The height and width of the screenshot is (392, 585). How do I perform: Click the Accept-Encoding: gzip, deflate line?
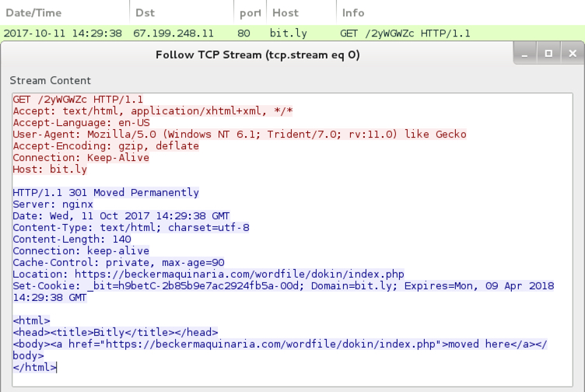click(x=106, y=146)
